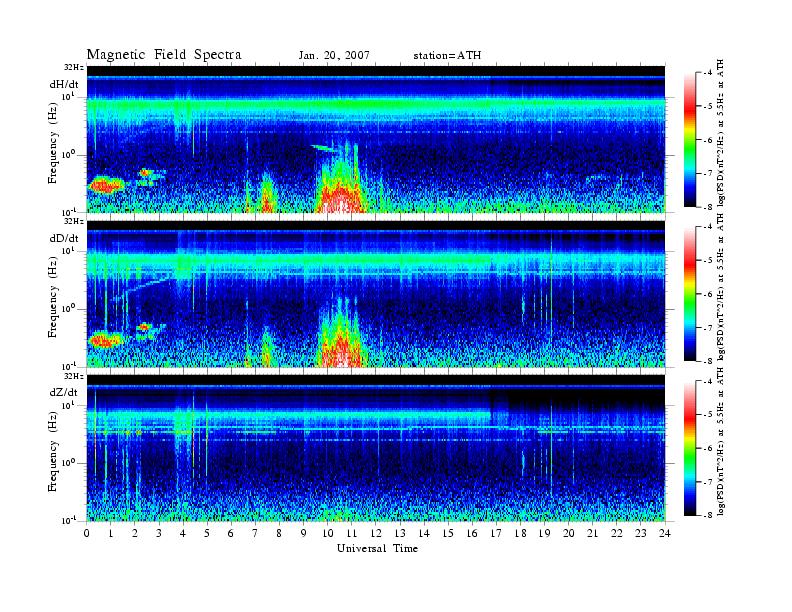Click the x-axis tick label '24'
This screenshot has height=612, width=792.
tap(665, 533)
